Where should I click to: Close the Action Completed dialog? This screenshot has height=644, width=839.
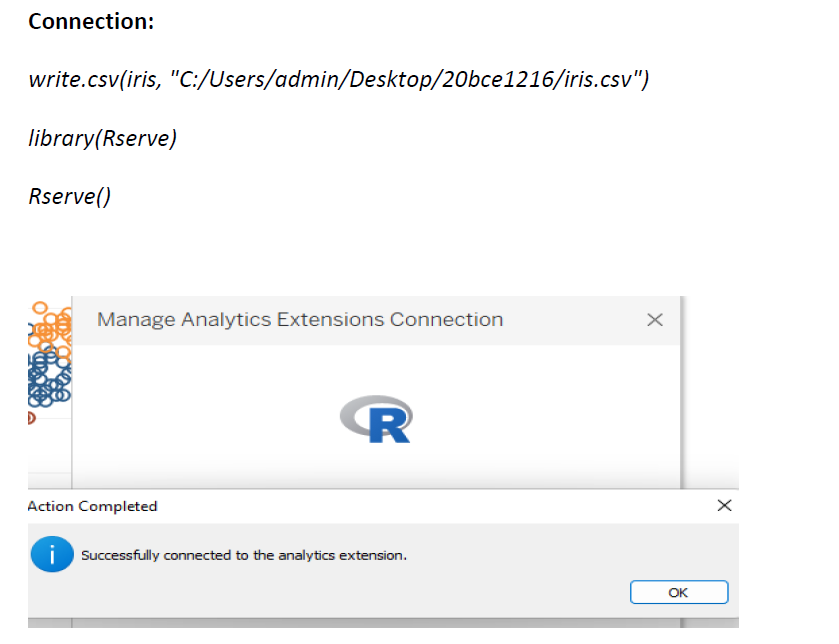click(724, 505)
